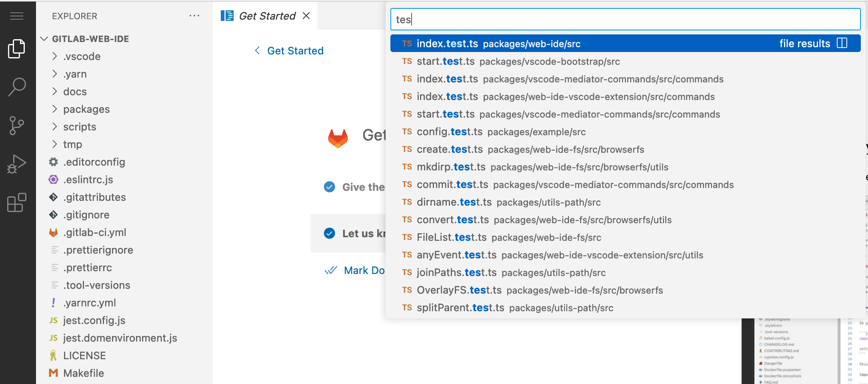Click the Explorer More Actions ellipsis
This screenshot has height=384, width=868.
coord(194,15)
